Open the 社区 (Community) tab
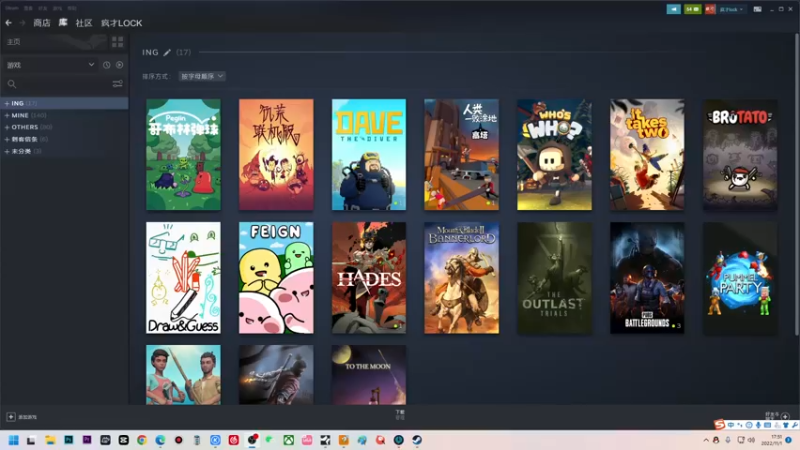This screenshot has height=450, width=800. [84, 23]
